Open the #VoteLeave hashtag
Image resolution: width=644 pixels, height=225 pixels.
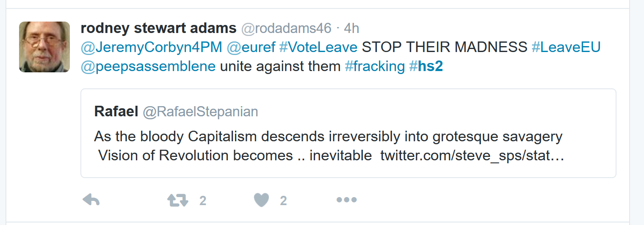(x=318, y=47)
